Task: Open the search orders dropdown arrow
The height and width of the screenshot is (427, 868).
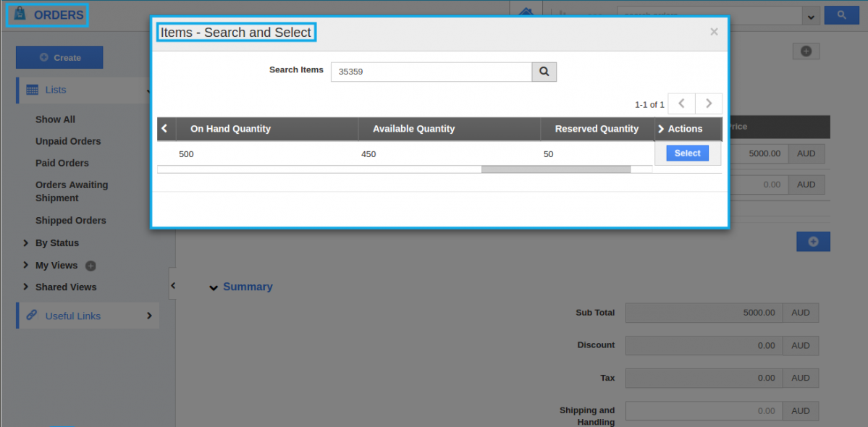Action: 810,15
